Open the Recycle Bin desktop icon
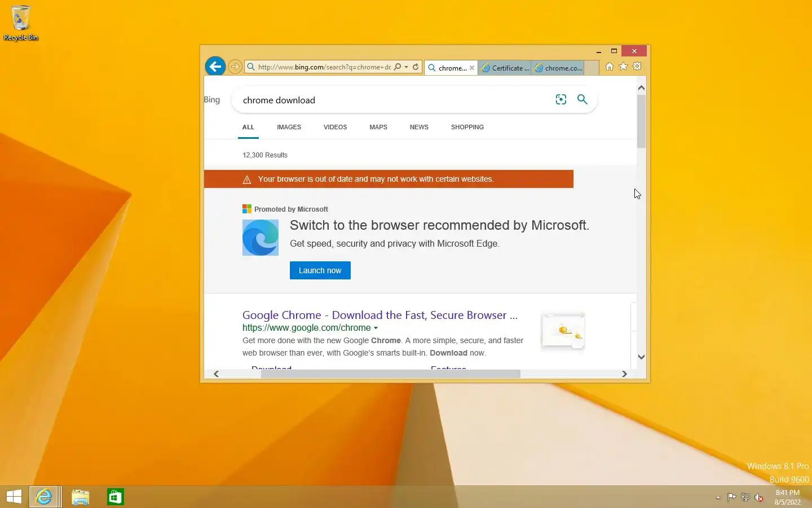The image size is (812, 508). point(21,23)
